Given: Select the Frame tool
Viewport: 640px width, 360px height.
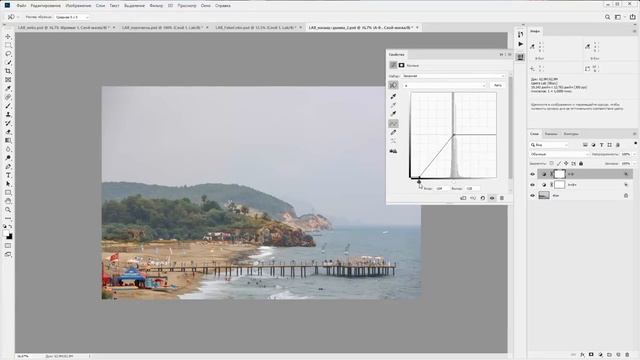Looking at the screenshot, I should 8,80.
